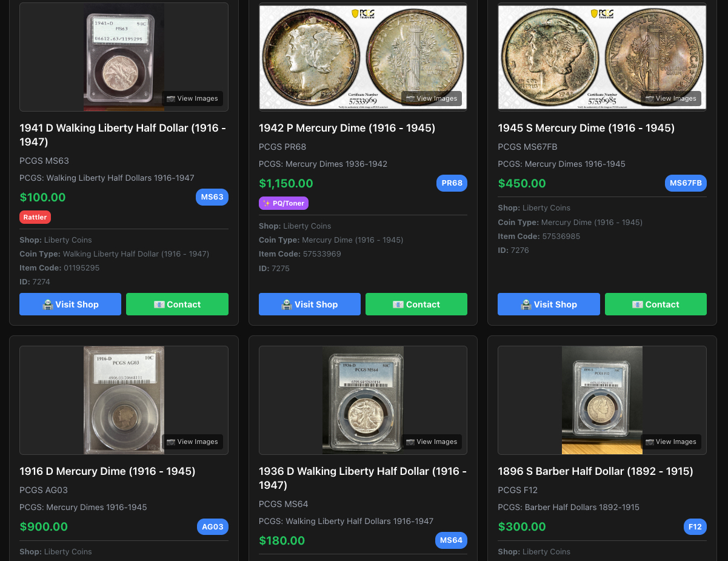
Task: Open the Liberty Coins shop link under 1916 D dime
Action: click(68, 551)
